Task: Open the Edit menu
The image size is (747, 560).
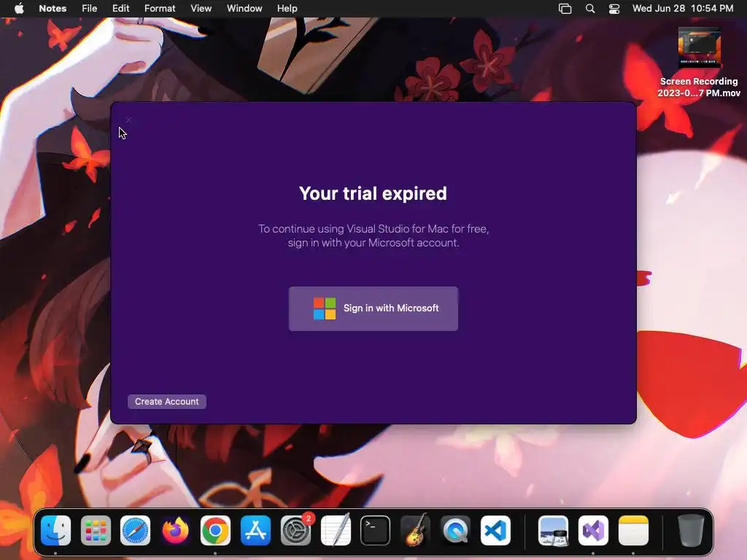Action: (120, 8)
